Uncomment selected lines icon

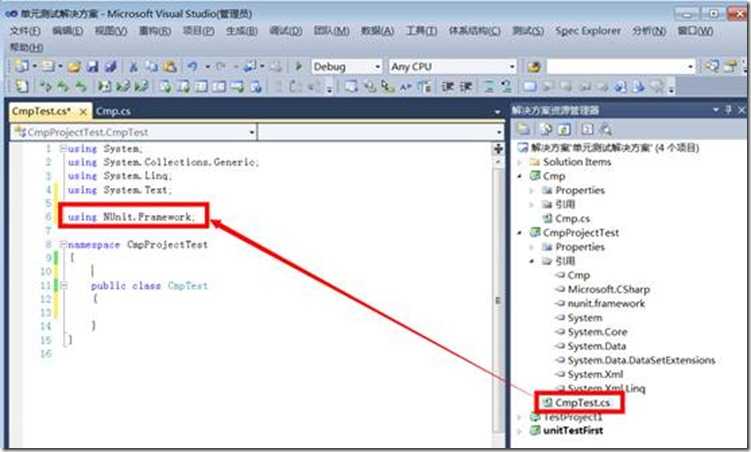[506, 87]
